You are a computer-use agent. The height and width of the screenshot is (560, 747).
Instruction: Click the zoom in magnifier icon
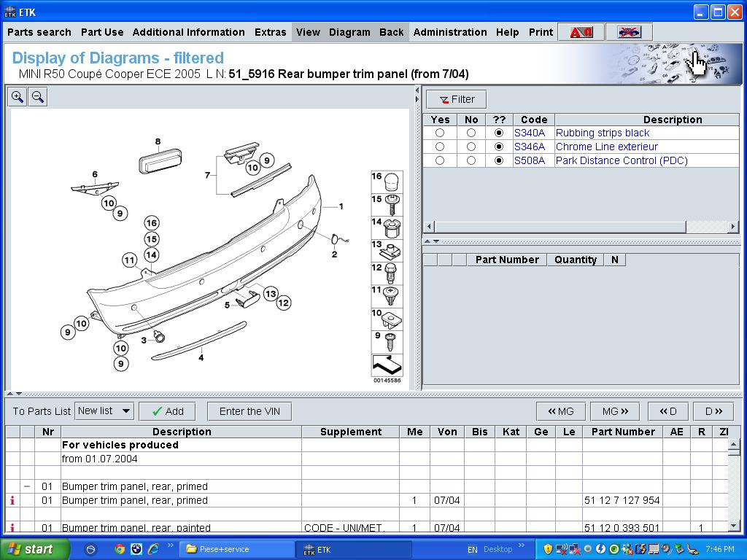point(18,97)
